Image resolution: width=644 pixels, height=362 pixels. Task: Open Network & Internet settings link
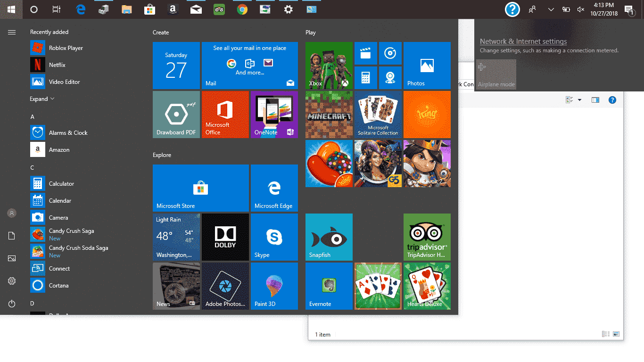pos(523,41)
